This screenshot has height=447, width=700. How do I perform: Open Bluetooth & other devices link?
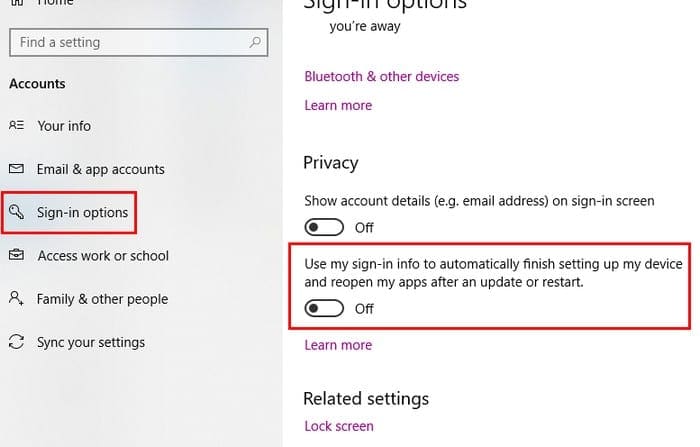click(382, 76)
